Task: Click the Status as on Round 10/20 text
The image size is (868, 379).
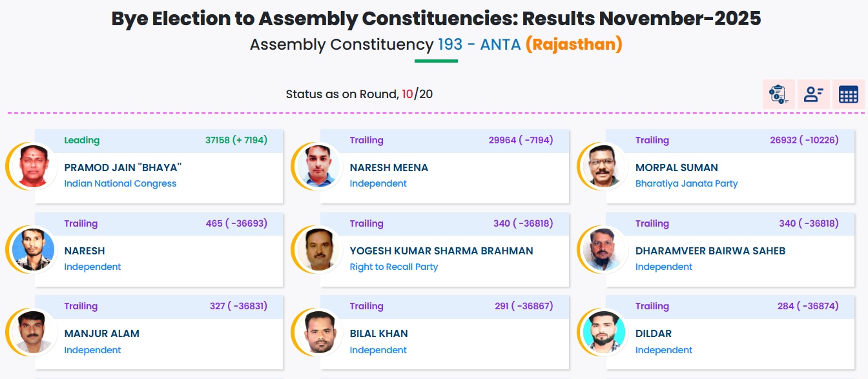Action: [359, 94]
